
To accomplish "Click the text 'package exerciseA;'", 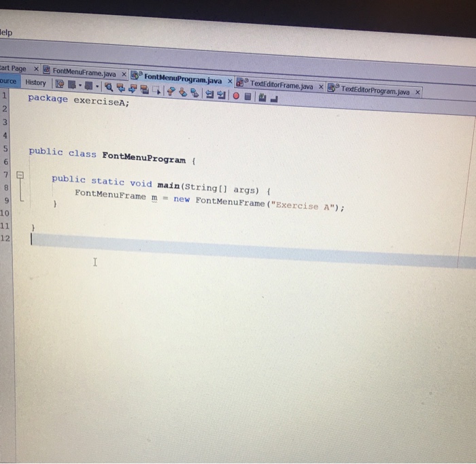I will [x=79, y=100].
